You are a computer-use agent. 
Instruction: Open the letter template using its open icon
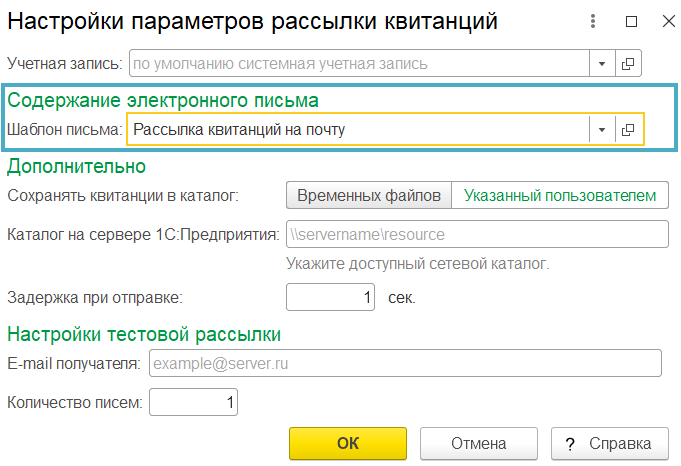[x=628, y=129]
